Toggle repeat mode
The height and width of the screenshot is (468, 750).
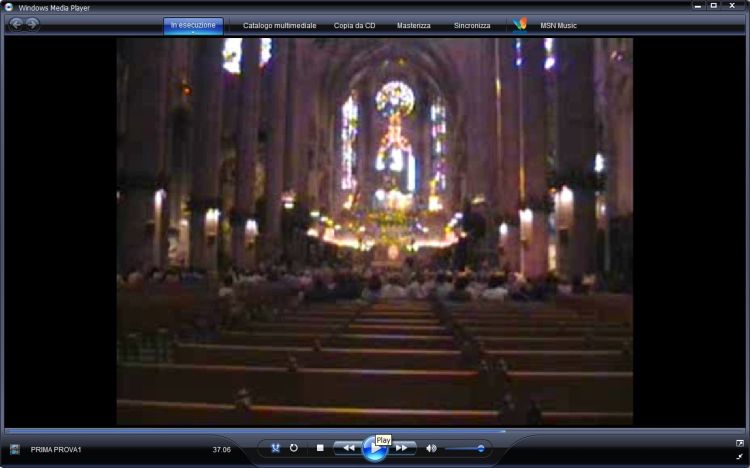pyautogui.click(x=294, y=448)
